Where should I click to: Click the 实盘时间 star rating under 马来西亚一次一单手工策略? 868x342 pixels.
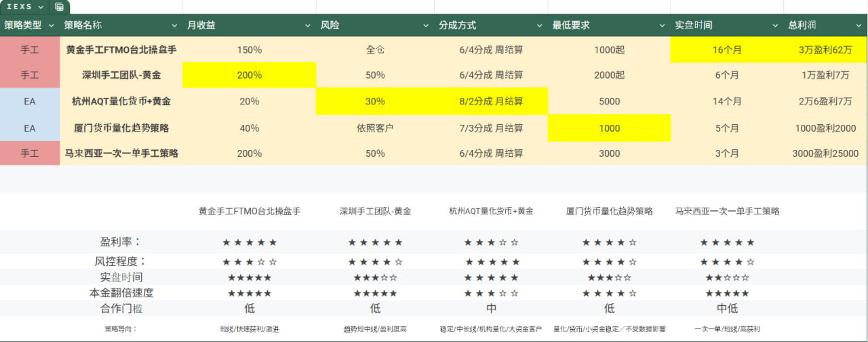(727, 278)
